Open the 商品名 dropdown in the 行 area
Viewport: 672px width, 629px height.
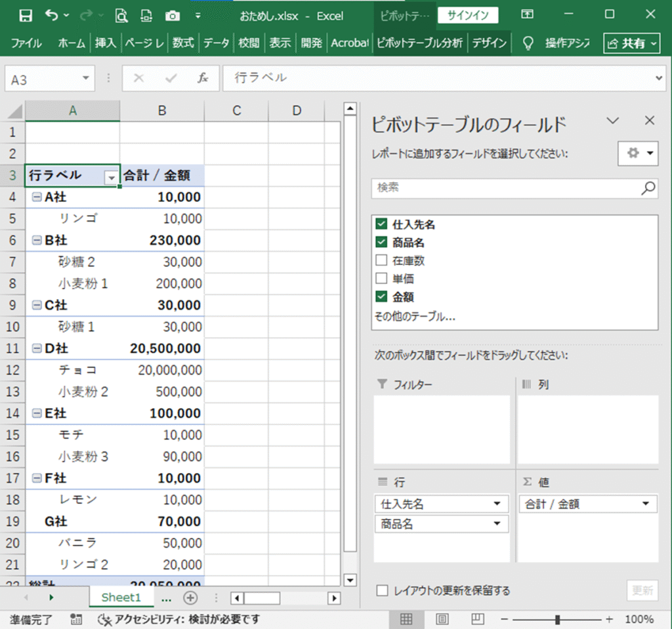click(497, 523)
